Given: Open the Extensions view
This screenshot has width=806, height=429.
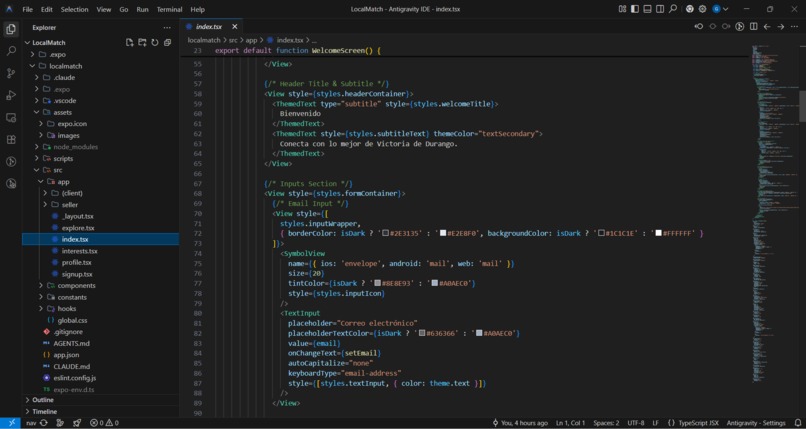Looking at the screenshot, I should tap(11, 140).
